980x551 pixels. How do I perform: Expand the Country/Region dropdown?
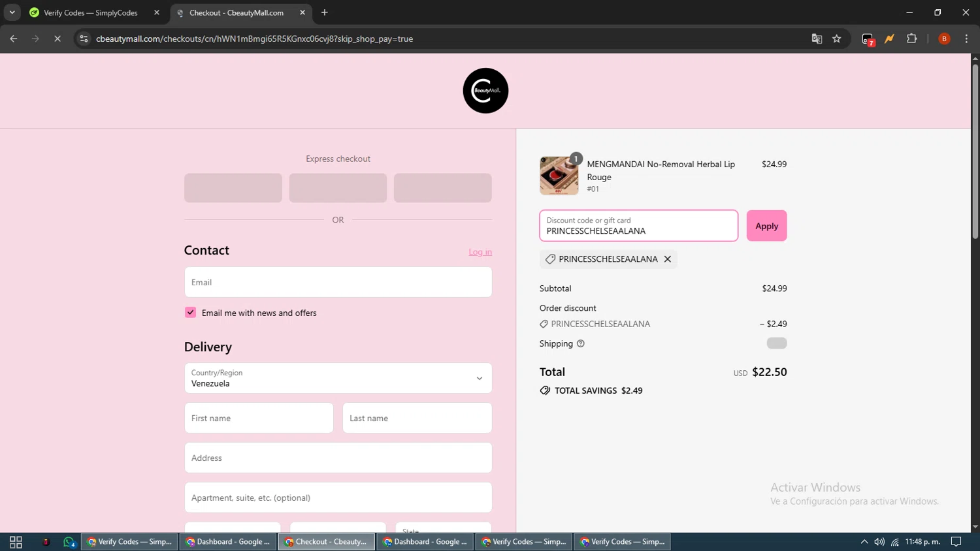point(338,378)
